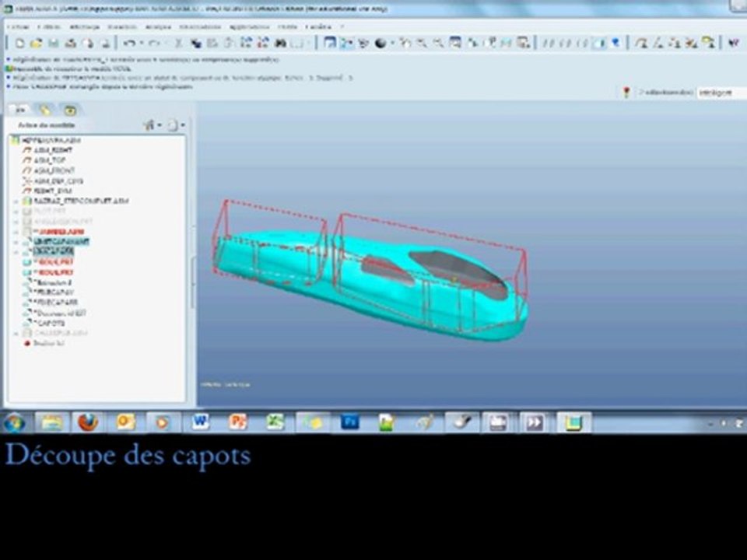Switch to the folder browser navigator tab

pos(45,110)
